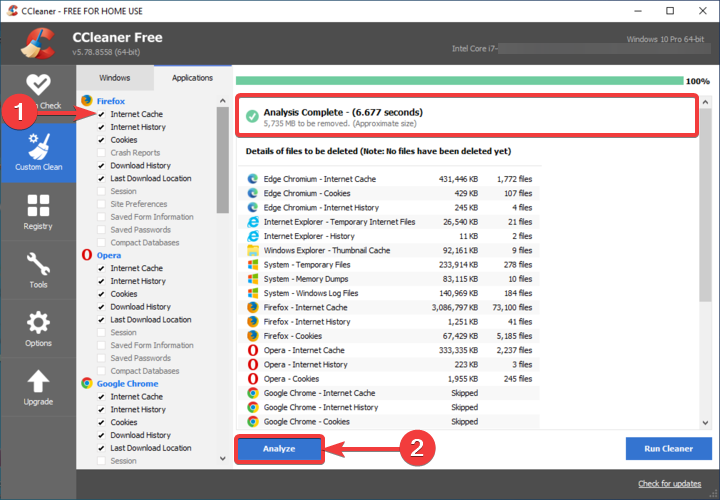The height and width of the screenshot is (500, 720).
Task: Enable Firefox Saved Passwords checkbox
Action: (x=101, y=230)
